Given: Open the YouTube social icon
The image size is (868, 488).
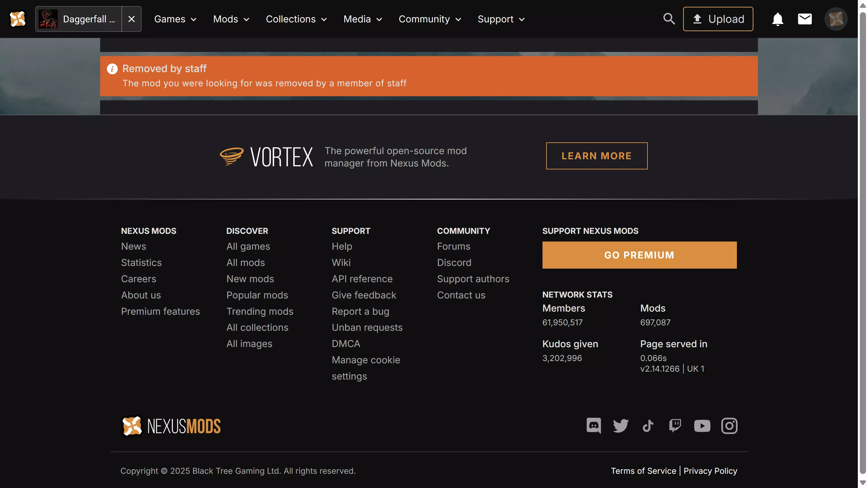Looking at the screenshot, I should coord(702,426).
